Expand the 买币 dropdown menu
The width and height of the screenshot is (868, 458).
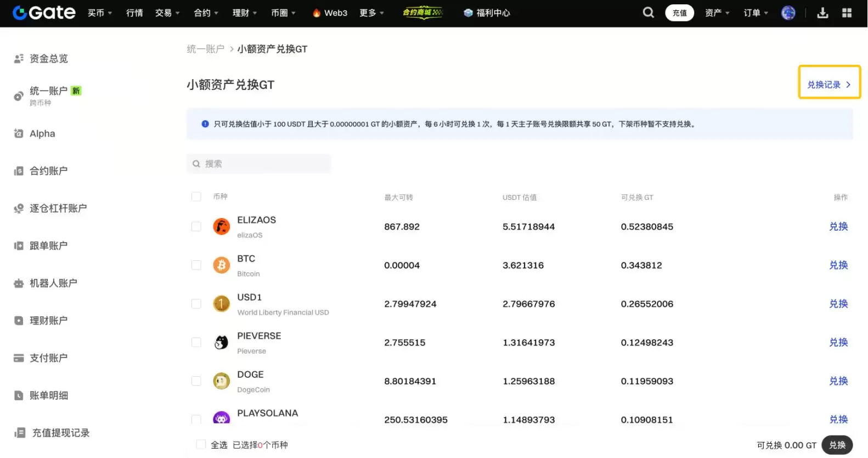coord(99,13)
